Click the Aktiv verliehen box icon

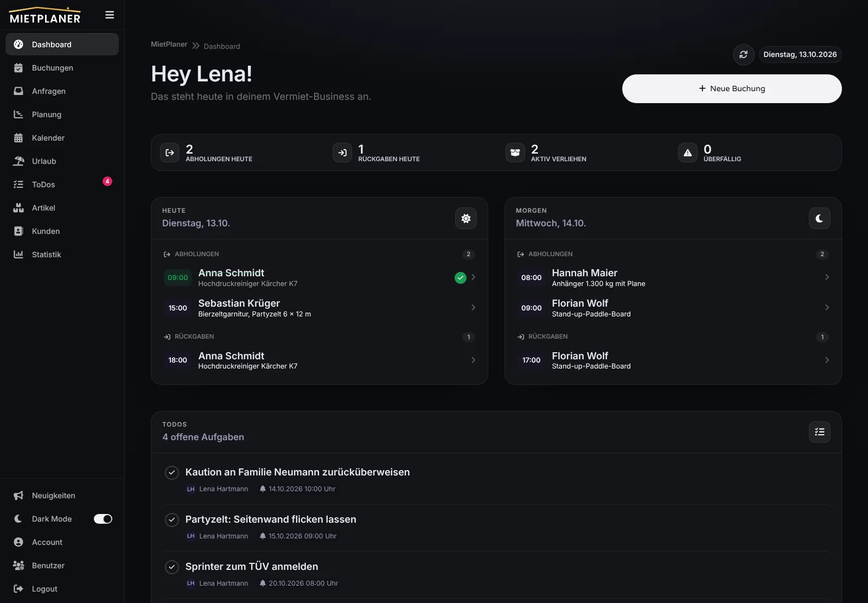pyautogui.click(x=515, y=153)
